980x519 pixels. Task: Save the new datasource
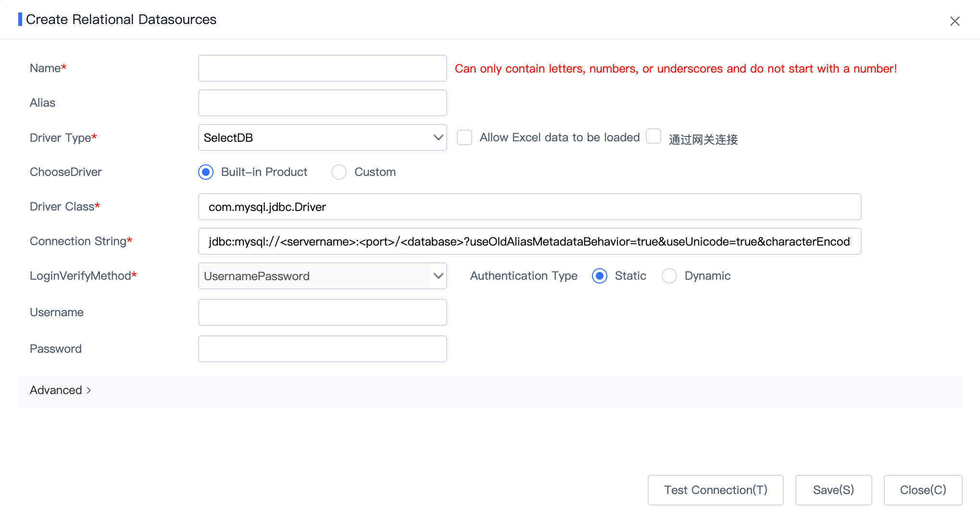click(x=833, y=490)
